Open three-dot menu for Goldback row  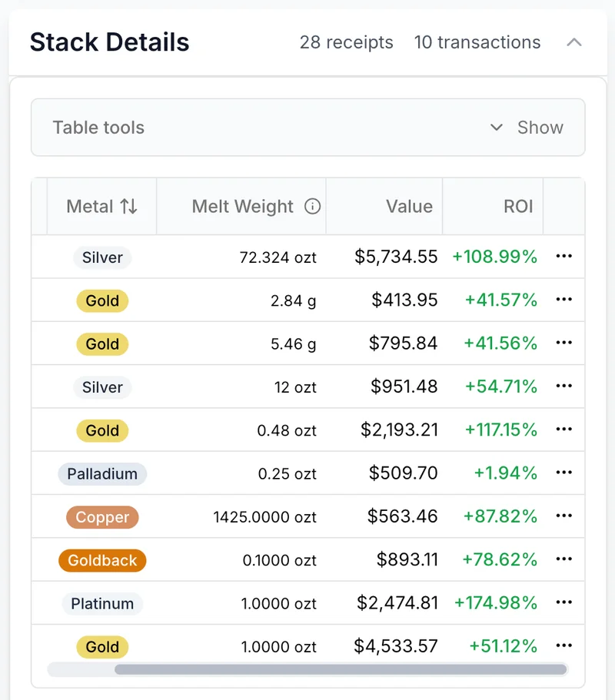click(x=563, y=560)
